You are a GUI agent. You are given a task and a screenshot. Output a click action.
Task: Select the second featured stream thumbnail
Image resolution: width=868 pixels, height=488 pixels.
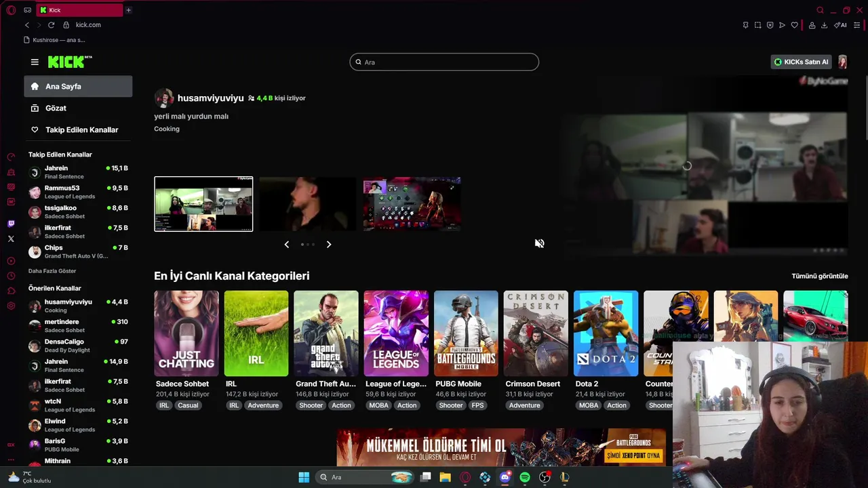[x=308, y=204]
